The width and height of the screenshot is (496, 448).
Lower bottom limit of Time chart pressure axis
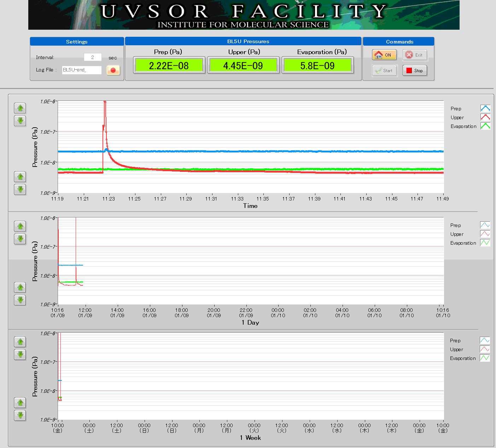[x=21, y=189]
